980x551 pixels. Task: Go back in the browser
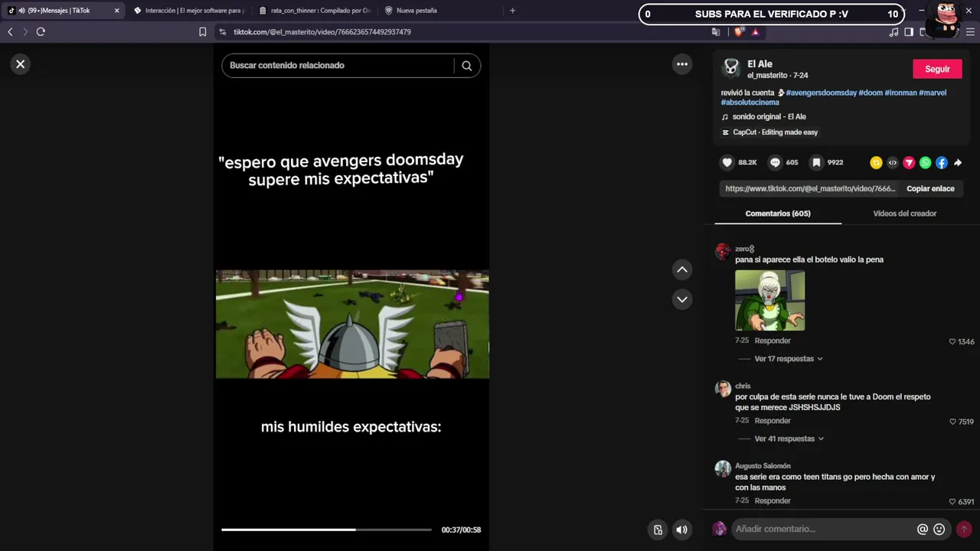(x=10, y=31)
